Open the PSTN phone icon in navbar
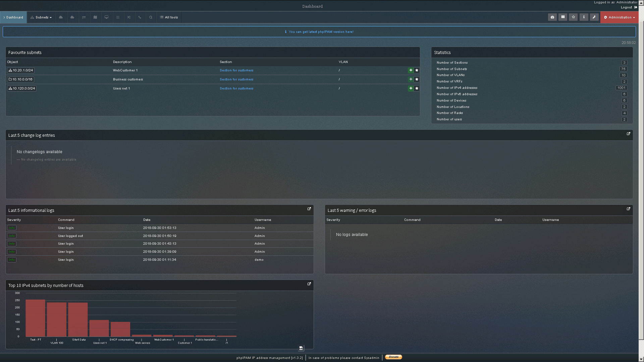The height and width of the screenshot is (362, 644). tap(140, 17)
